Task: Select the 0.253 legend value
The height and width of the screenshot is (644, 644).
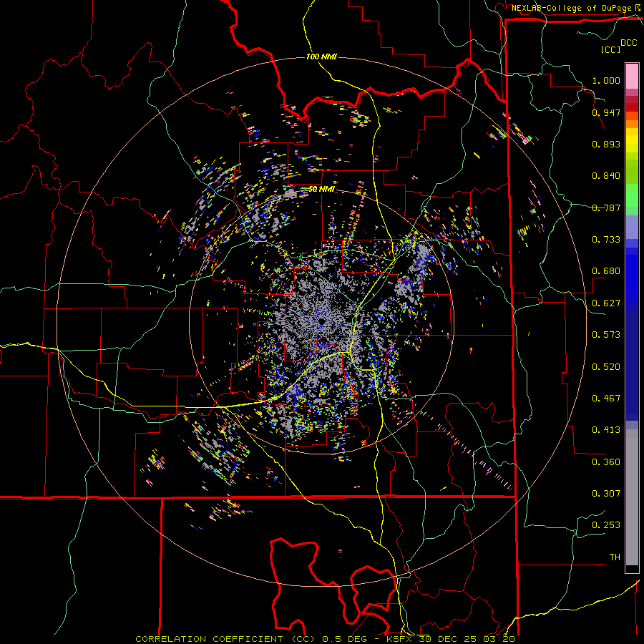Action: coord(606,525)
